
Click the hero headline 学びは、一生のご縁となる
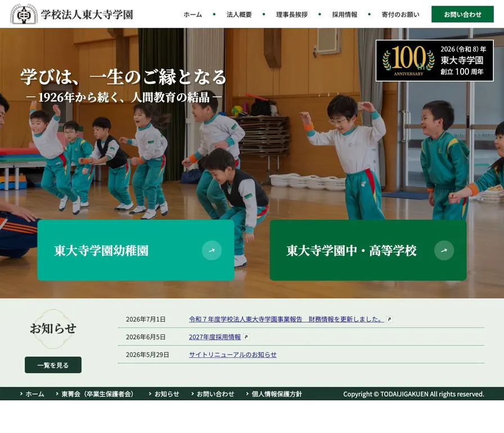pyautogui.click(x=123, y=77)
